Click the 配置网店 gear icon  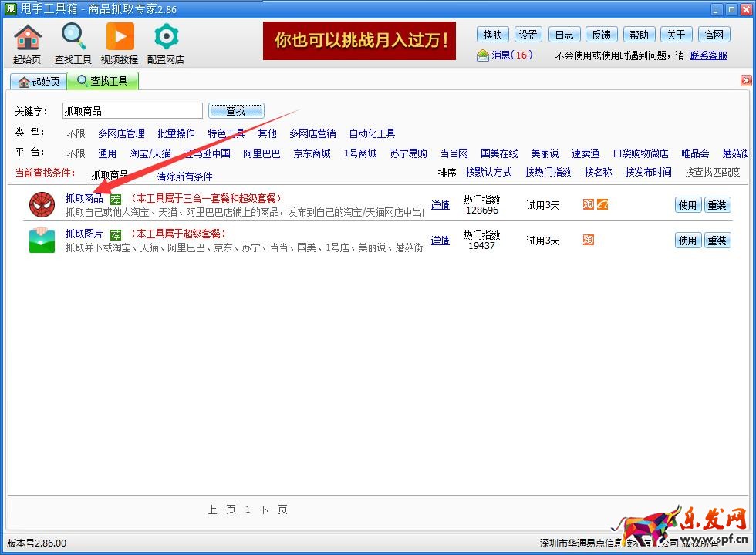click(166, 37)
